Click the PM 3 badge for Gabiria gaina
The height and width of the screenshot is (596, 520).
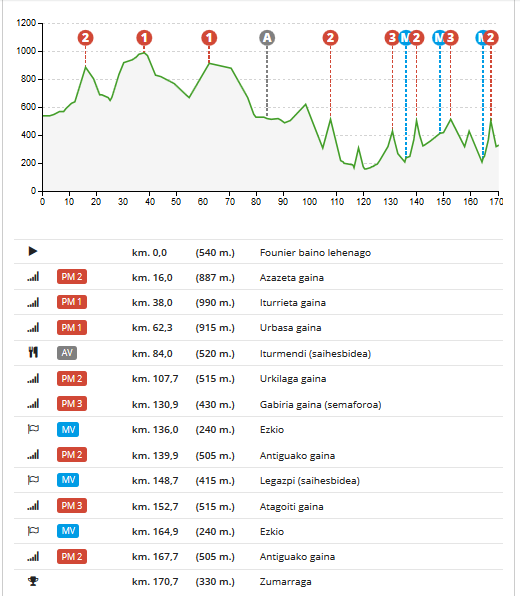point(72,404)
